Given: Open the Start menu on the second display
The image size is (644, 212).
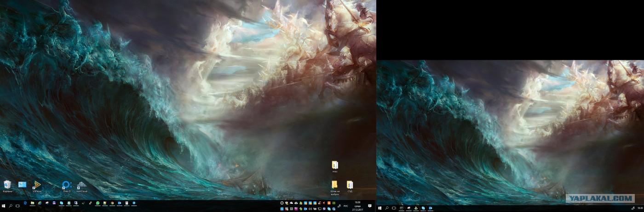Looking at the screenshot, I should pyautogui.click(x=379, y=208).
